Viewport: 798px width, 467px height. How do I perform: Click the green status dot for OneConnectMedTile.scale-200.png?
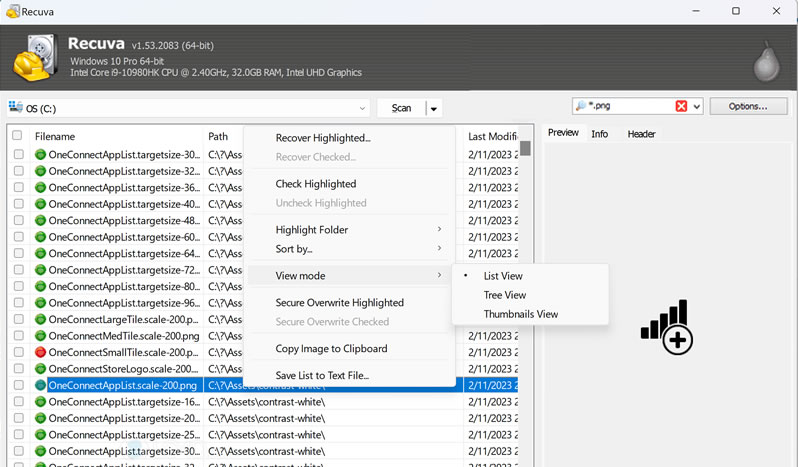(x=40, y=336)
